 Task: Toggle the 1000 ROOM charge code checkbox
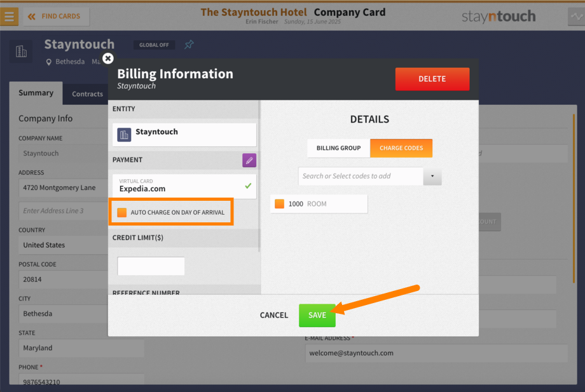279,204
